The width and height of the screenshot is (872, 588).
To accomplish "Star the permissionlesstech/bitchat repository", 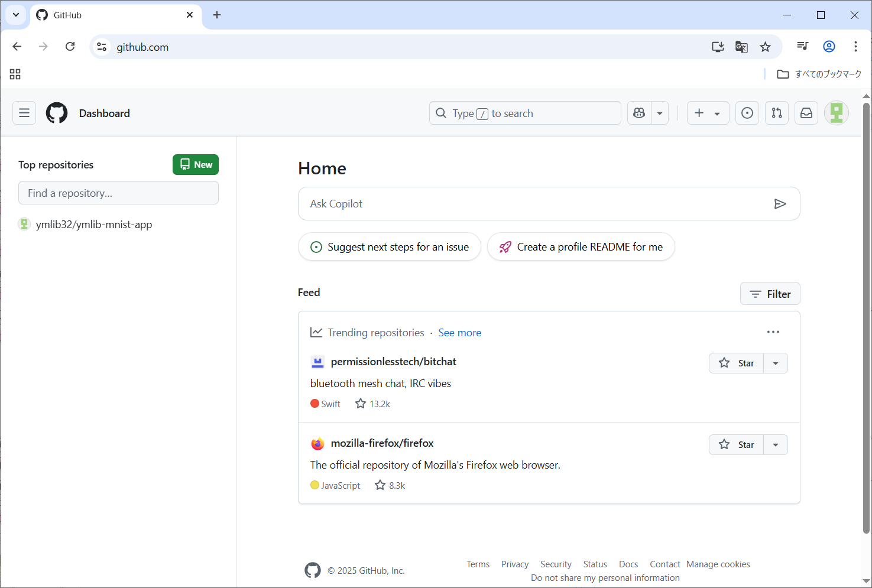I will (737, 363).
